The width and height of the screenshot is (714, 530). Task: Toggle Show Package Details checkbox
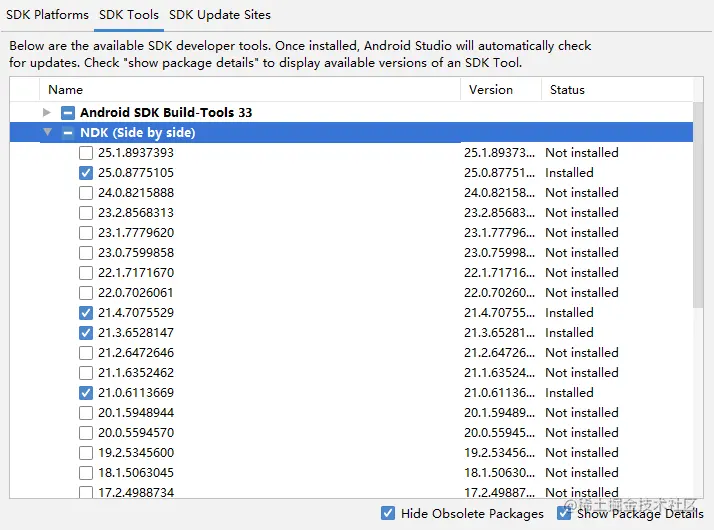click(564, 513)
